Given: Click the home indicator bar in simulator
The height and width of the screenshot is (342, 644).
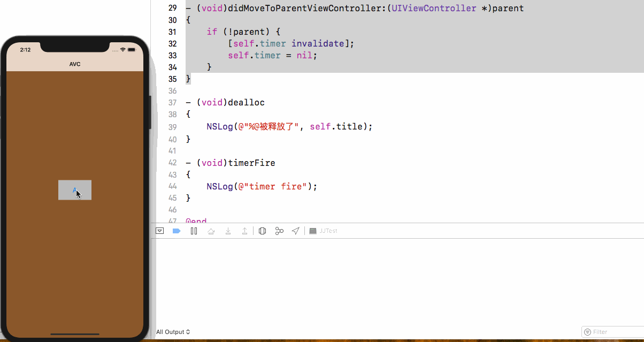Looking at the screenshot, I should pyautogui.click(x=74, y=334).
